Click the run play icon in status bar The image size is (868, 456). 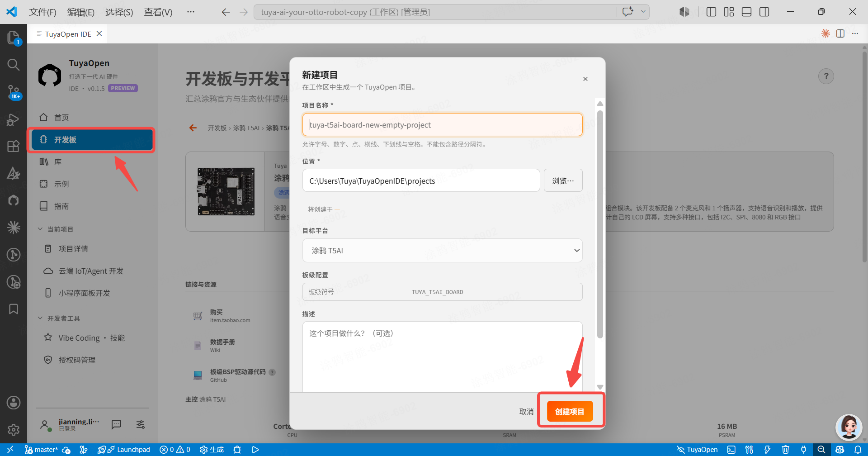(x=255, y=450)
